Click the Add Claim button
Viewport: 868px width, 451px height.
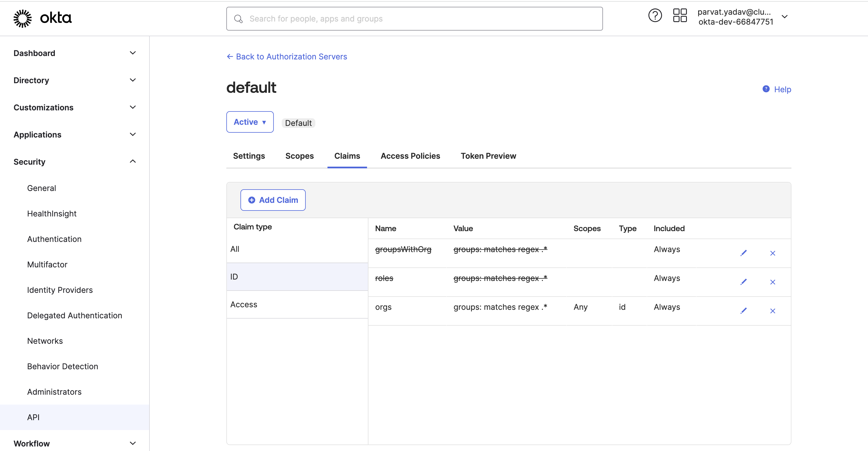click(x=273, y=199)
